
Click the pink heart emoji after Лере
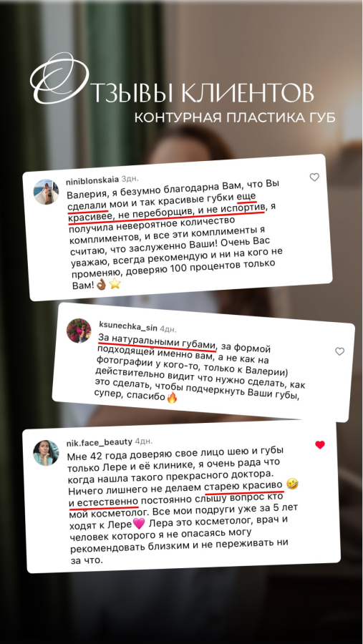coord(140,524)
